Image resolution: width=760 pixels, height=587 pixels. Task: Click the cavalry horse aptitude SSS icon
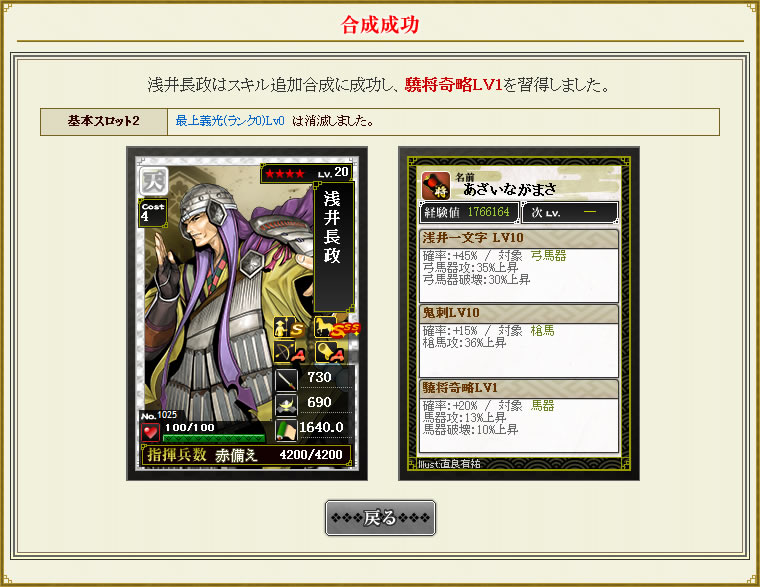(x=335, y=327)
